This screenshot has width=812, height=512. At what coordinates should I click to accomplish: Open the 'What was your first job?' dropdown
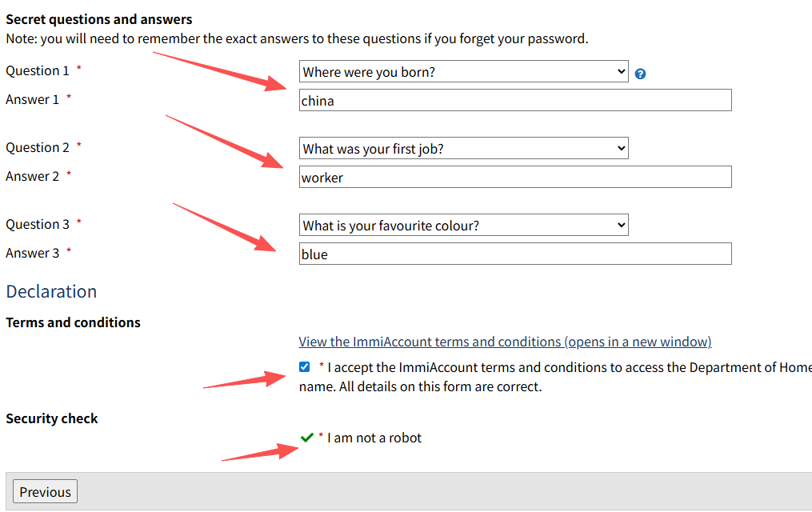coord(463,148)
